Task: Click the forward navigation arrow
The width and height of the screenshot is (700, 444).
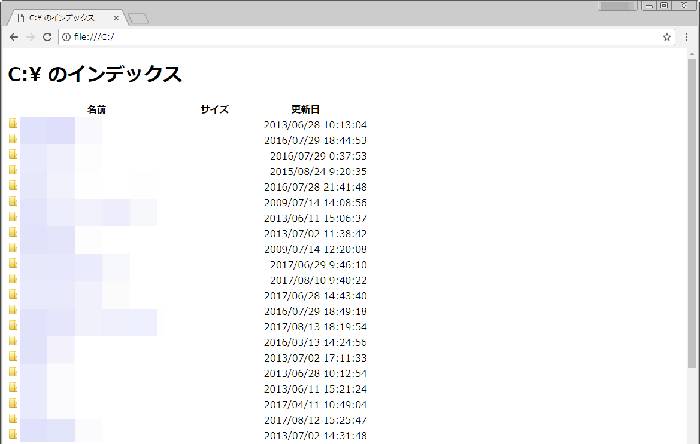Action: pos(30,37)
